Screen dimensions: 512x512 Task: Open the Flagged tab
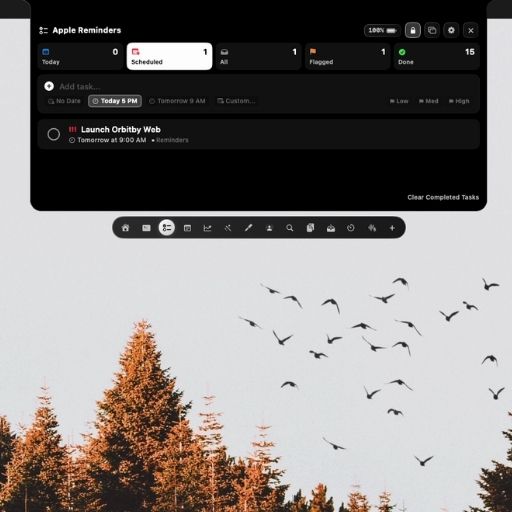tap(347, 56)
